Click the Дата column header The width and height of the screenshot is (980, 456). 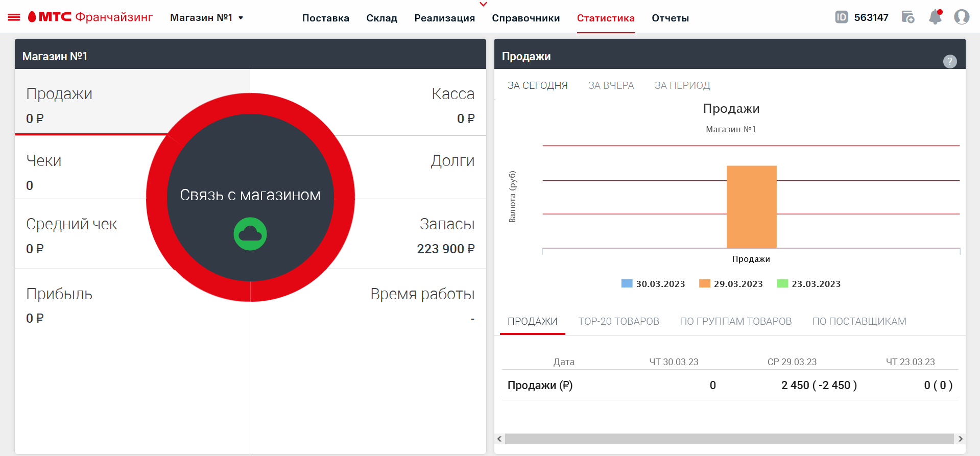[564, 362]
